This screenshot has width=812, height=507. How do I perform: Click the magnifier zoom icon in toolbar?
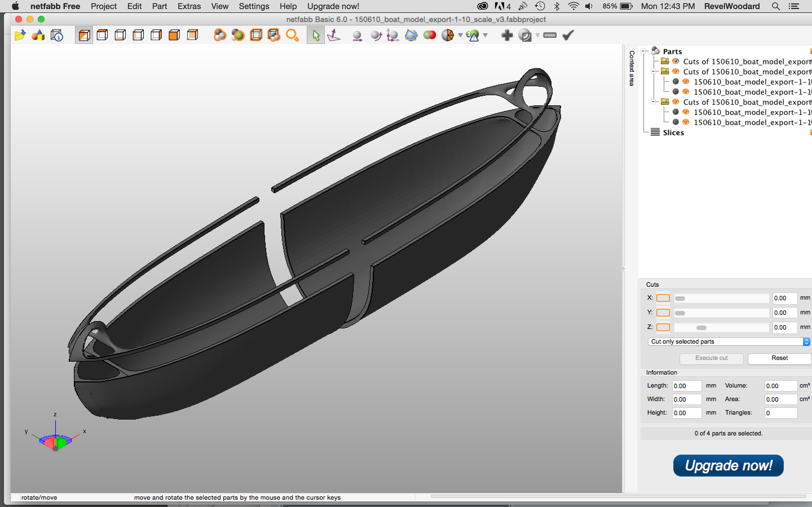click(x=292, y=35)
